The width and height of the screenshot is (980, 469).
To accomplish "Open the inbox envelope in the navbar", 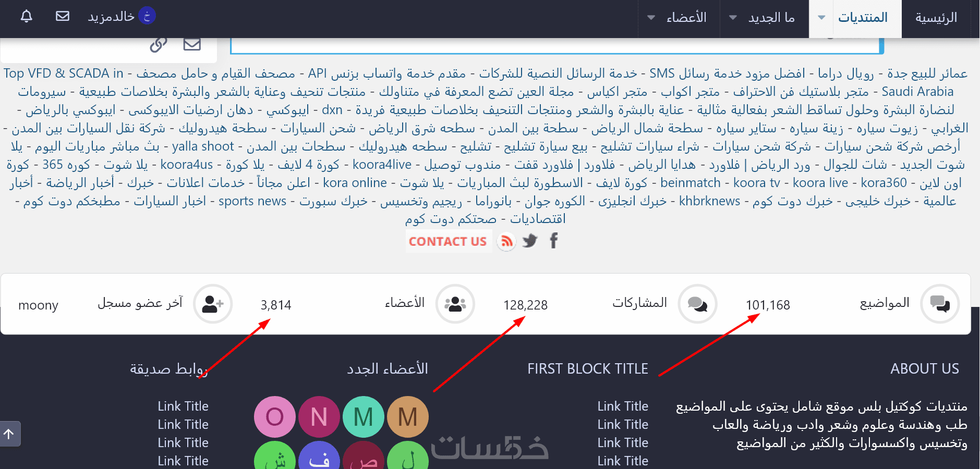I will coord(63,17).
